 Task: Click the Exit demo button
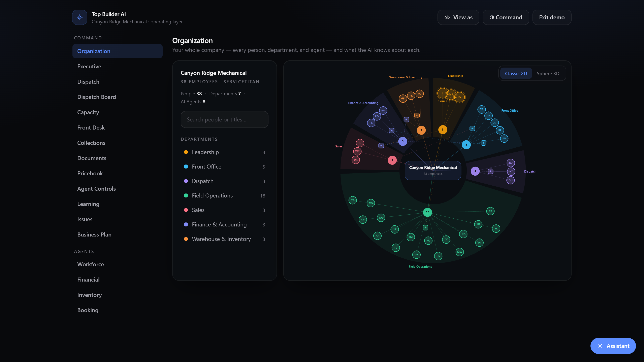click(x=551, y=17)
